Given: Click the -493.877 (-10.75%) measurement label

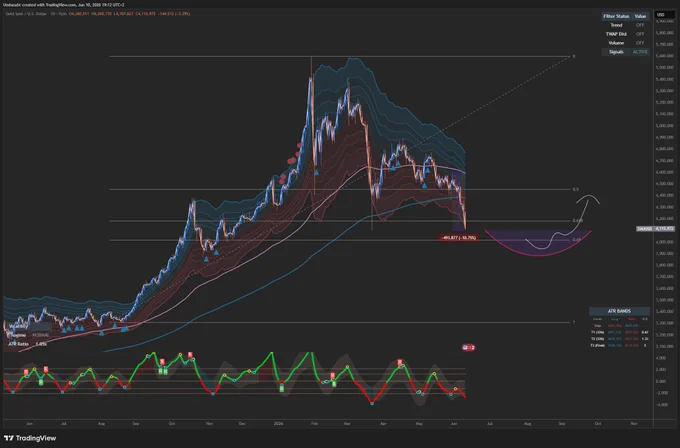Looking at the screenshot, I should [459, 238].
